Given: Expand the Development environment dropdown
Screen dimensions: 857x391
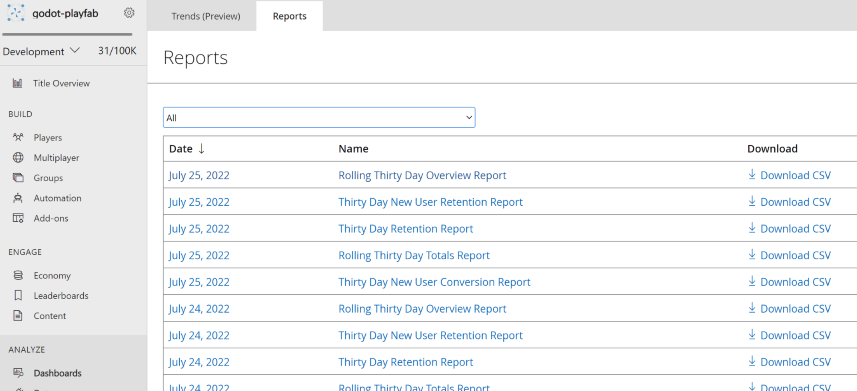Looking at the screenshot, I should click(41, 51).
